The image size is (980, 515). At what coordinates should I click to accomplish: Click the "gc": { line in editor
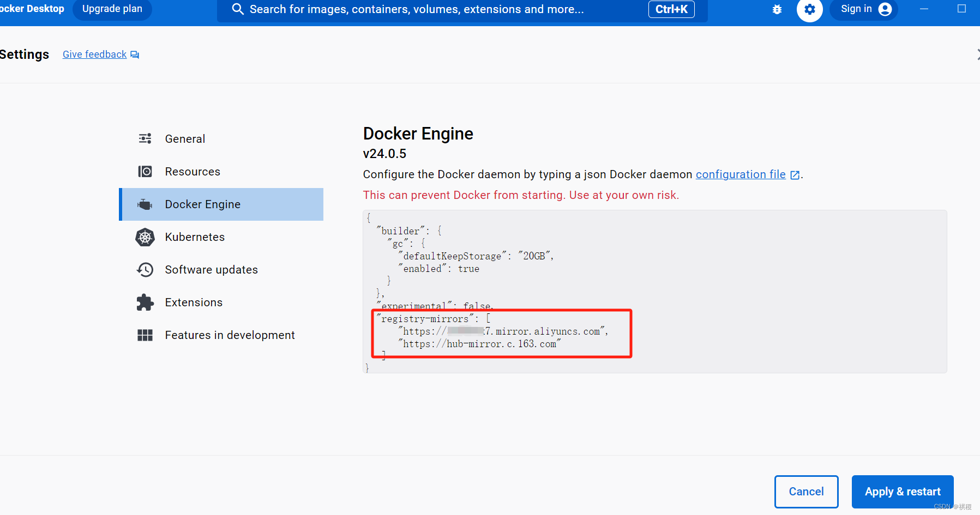tap(406, 244)
